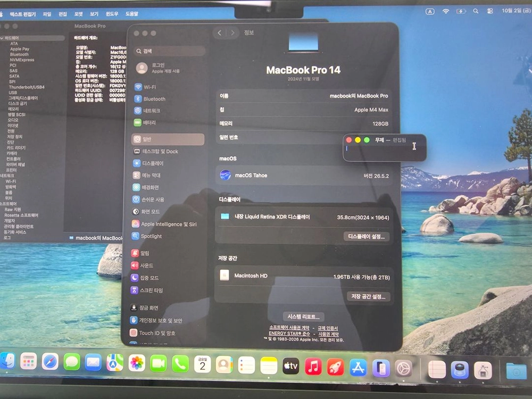
Task: Open the 텍스트 편집기 application menu
Action: pyautogui.click(x=23, y=14)
